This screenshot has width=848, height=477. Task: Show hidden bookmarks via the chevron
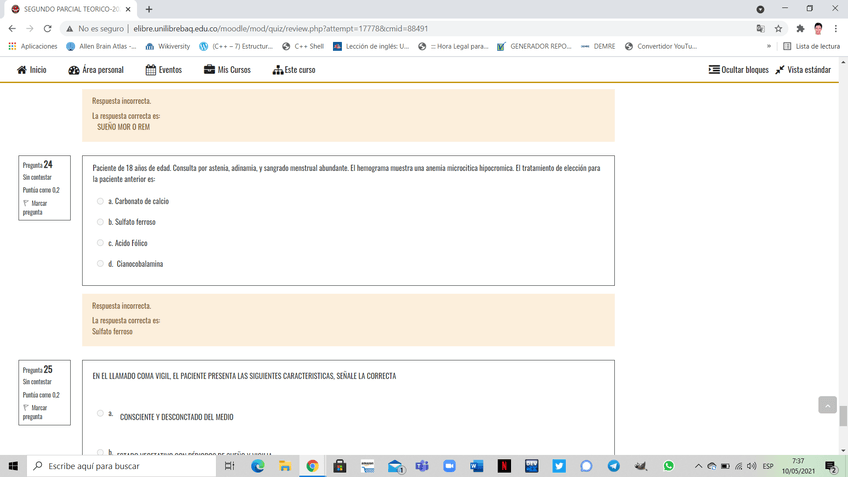coord(769,46)
